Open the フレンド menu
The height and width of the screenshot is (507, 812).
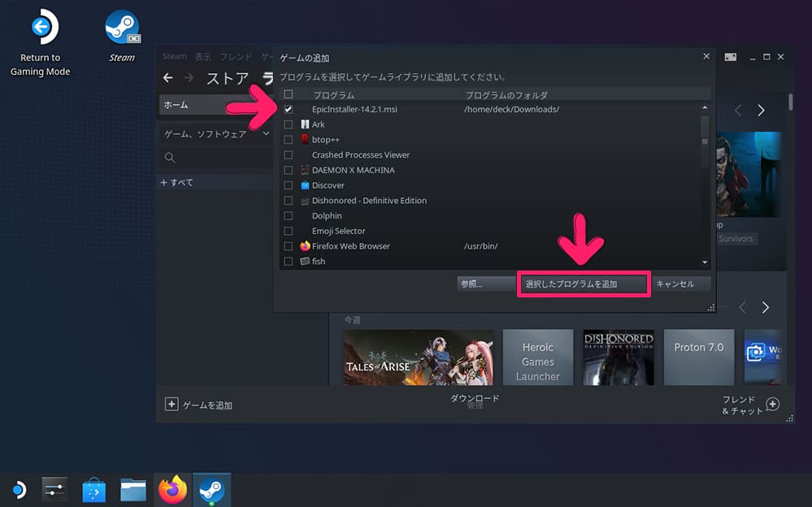click(236, 56)
